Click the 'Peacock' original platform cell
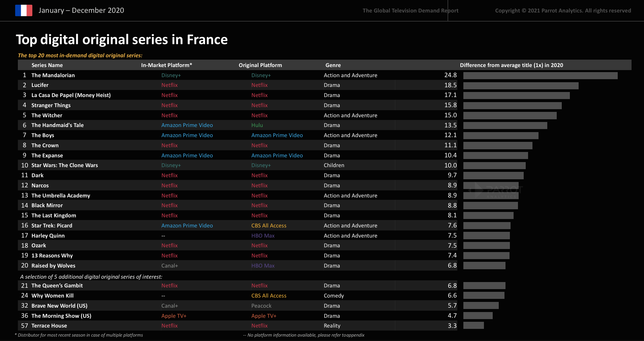Screen dimensions: 644x341 [x=261, y=306]
